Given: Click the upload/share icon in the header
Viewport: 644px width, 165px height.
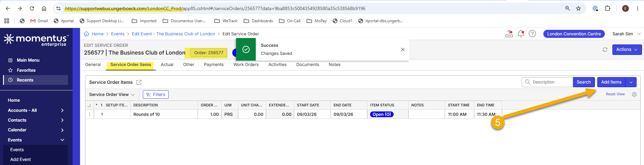Looking at the screenshot, I should (509, 34).
